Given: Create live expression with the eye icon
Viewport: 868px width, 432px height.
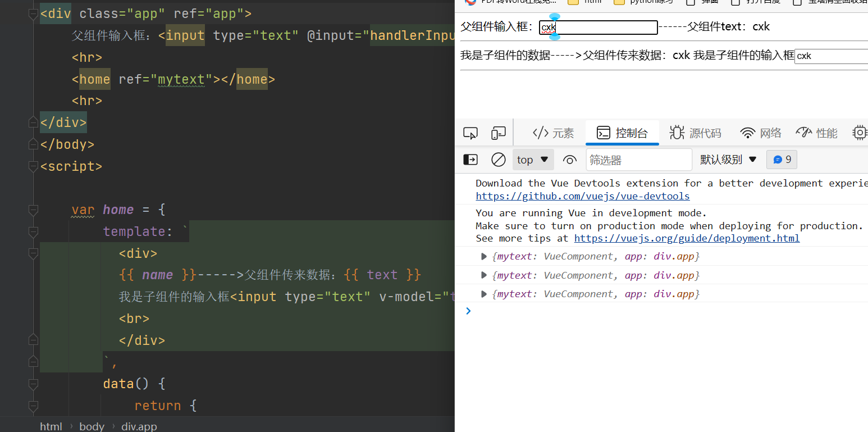Looking at the screenshot, I should tap(569, 160).
